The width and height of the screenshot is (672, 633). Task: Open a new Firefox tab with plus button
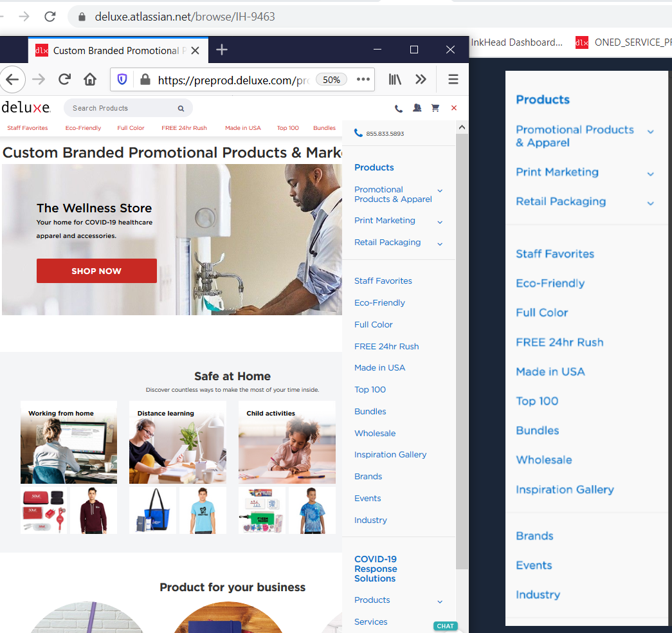222,50
